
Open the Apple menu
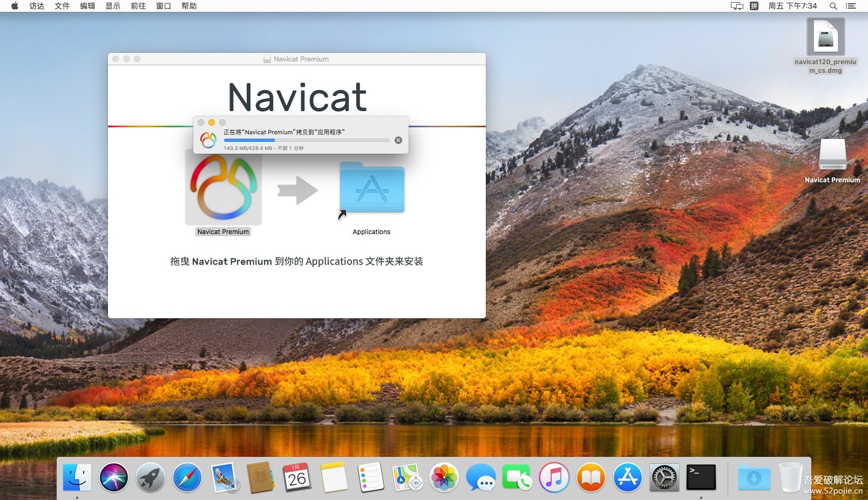coord(15,6)
